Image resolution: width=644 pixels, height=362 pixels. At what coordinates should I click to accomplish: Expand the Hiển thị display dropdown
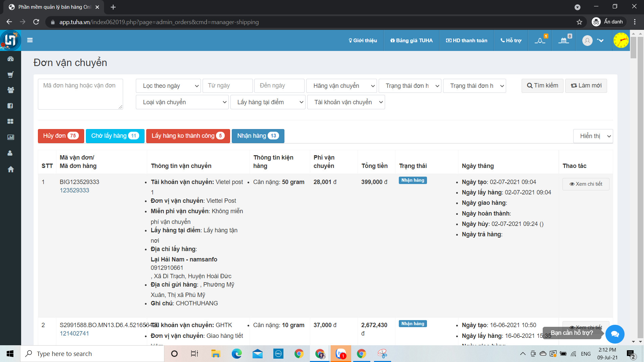tap(593, 136)
